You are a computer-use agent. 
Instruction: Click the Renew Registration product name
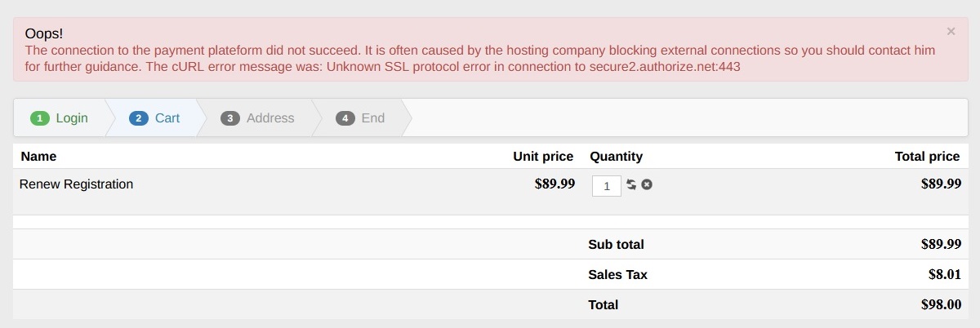click(76, 184)
